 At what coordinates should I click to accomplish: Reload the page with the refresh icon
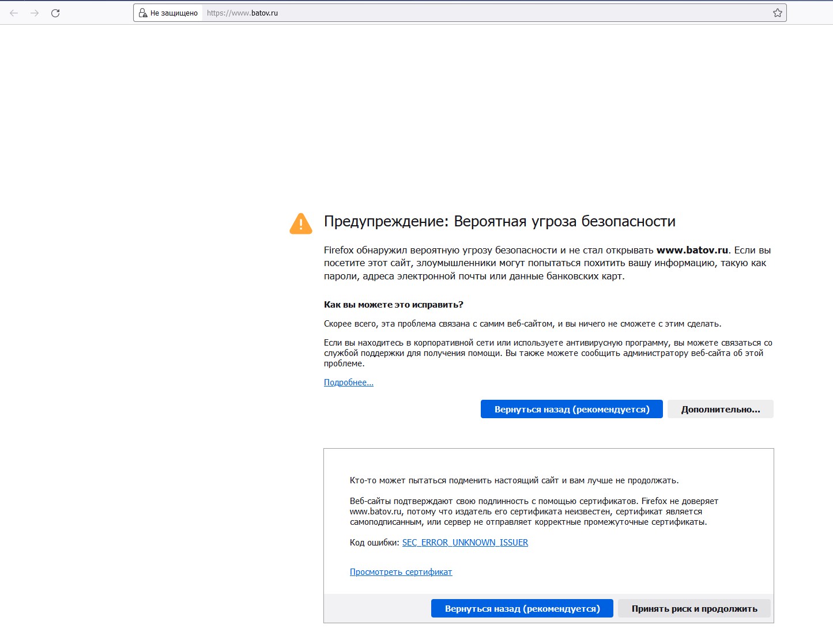[x=55, y=13]
